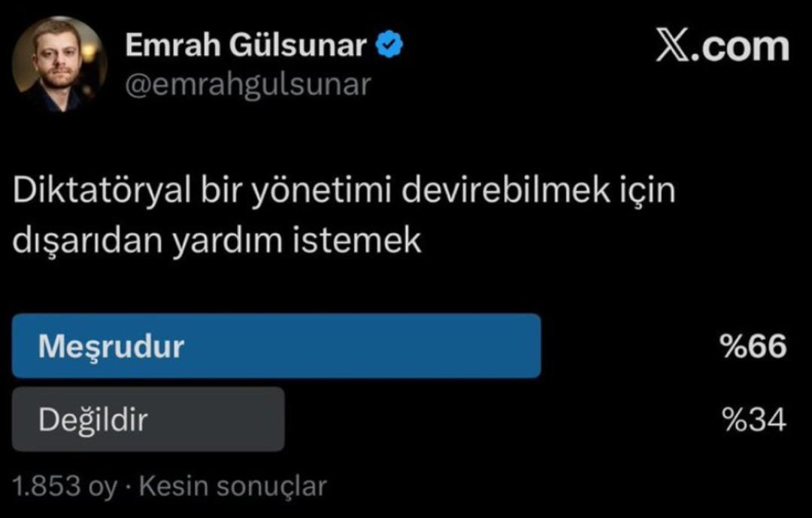Click the word "devirebilmek" in the tweet

tap(506, 189)
